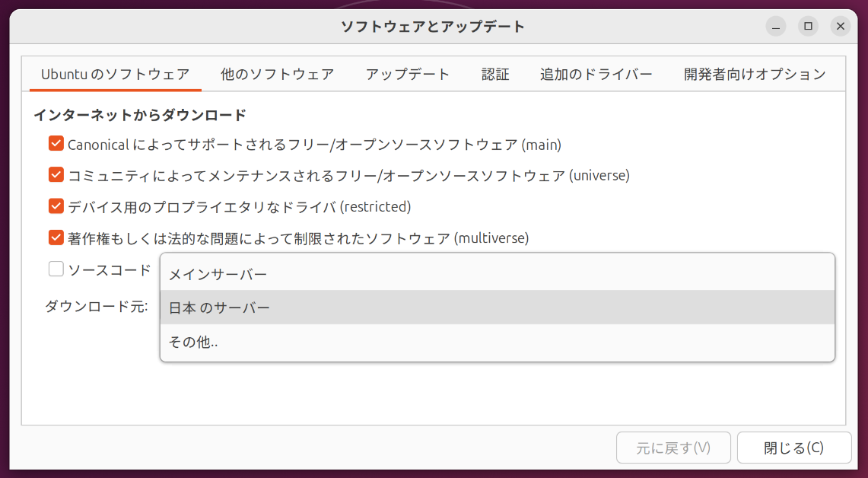Maximize the Software & Updates window
The image size is (868, 478).
[x=808, y=27]
